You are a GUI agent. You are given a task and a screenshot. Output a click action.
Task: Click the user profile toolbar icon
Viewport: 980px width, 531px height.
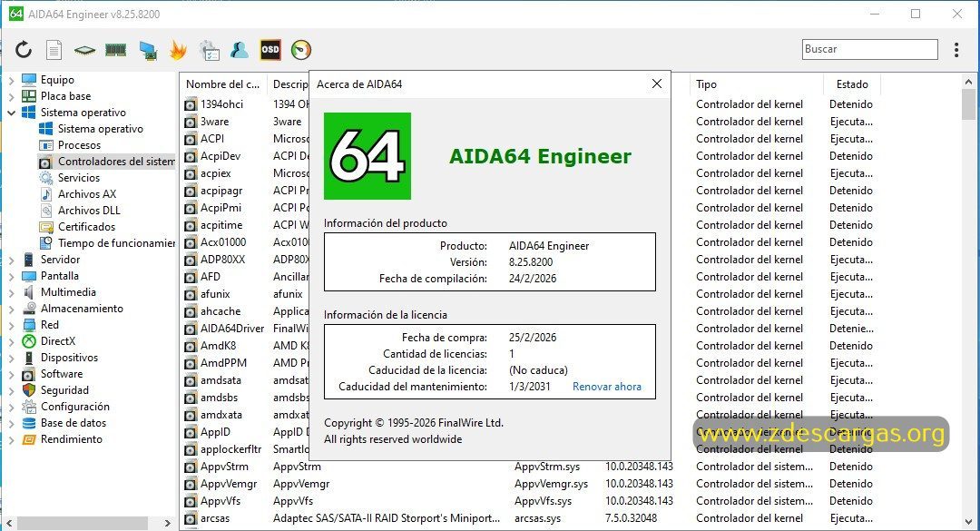click(240, 49)
